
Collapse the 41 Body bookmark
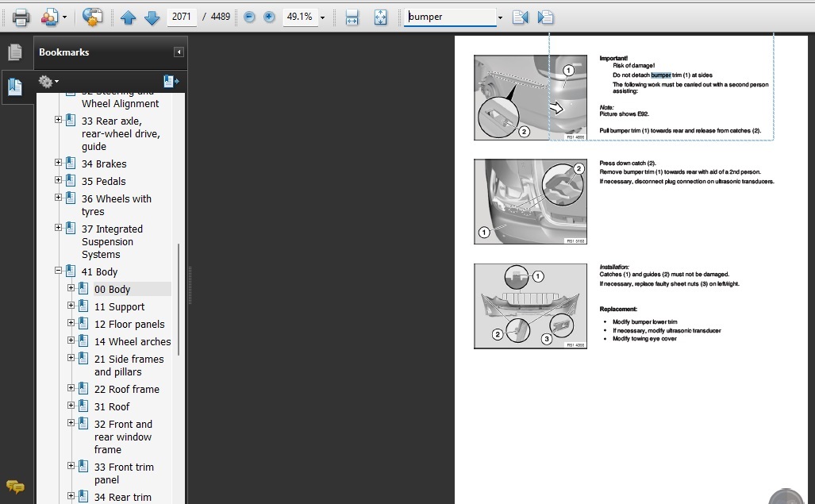58,271
